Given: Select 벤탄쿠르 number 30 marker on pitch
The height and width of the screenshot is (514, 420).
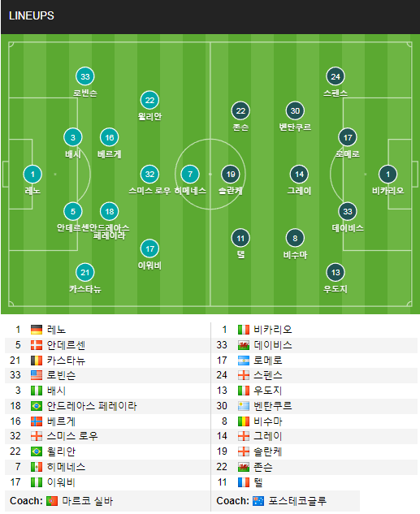Looking at the screenshot, I should coord(295,110).
